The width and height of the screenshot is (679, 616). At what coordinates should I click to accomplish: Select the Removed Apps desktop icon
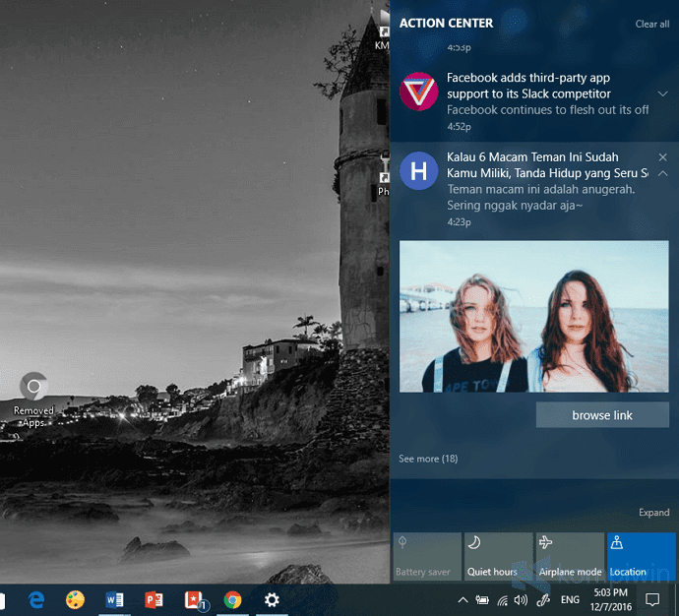click(33, 400)
